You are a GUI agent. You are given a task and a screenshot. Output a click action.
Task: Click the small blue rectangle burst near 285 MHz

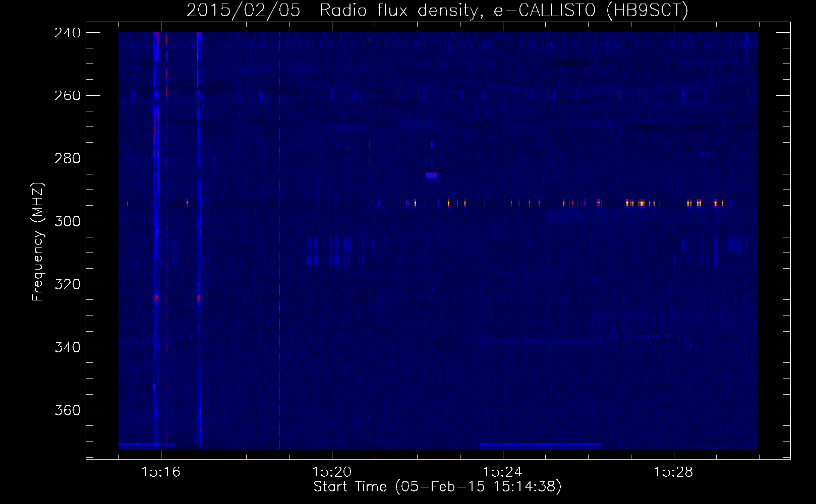tap(431, 175)
